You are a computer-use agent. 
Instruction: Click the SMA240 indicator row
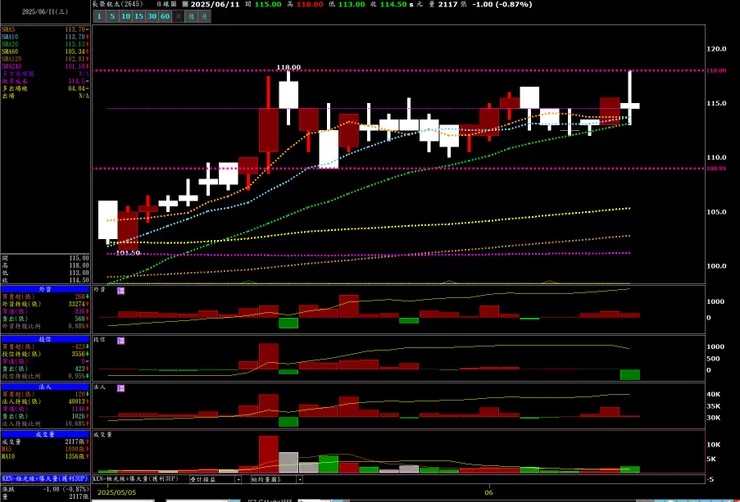[45, 67]
